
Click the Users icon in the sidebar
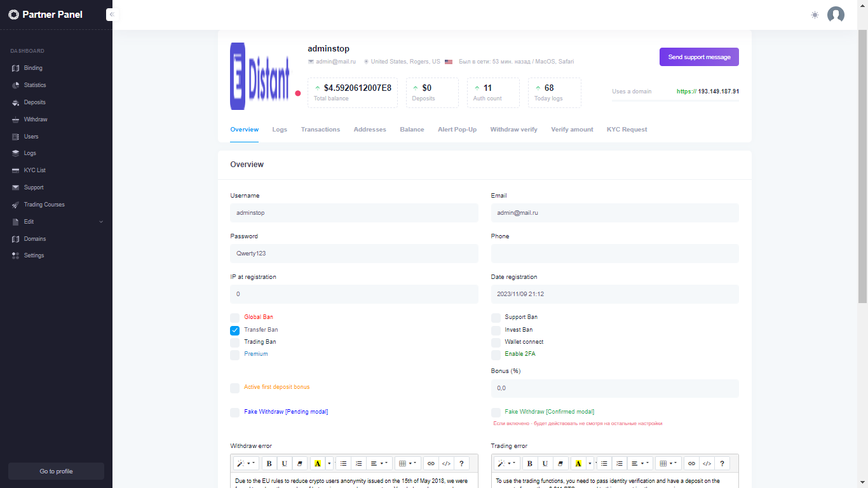(x=16, y=137)
